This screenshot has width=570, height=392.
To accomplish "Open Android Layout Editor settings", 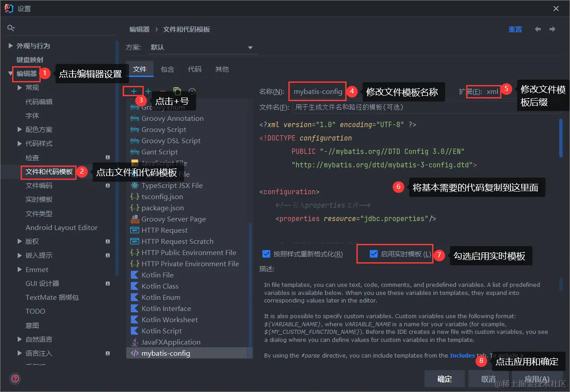I will 61,227.
